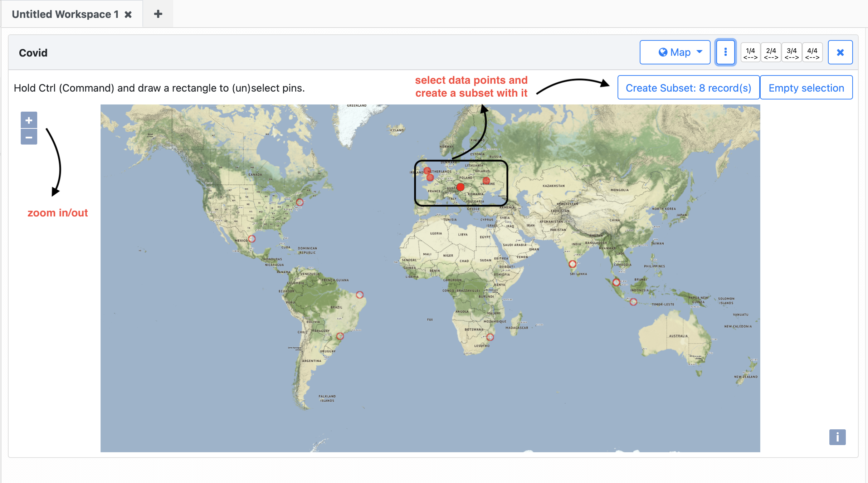868x483 pixels.
Task: Click the Covid panel title
Action: 33,53
